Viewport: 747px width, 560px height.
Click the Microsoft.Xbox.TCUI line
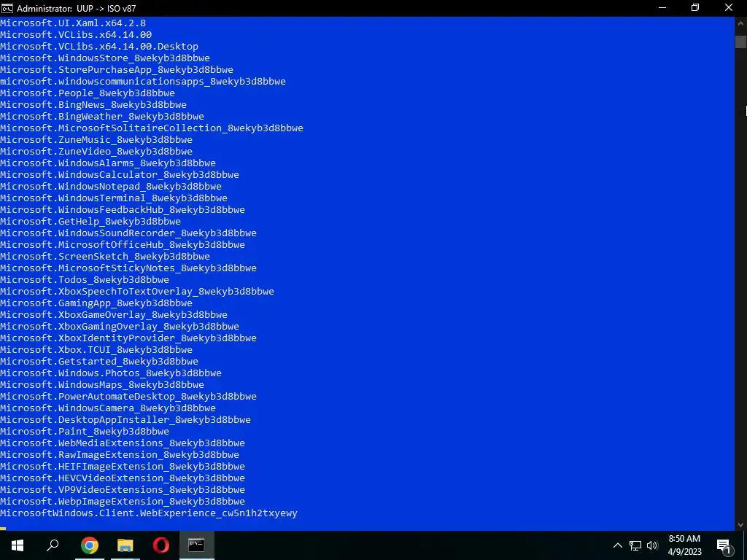pos(96,349)
